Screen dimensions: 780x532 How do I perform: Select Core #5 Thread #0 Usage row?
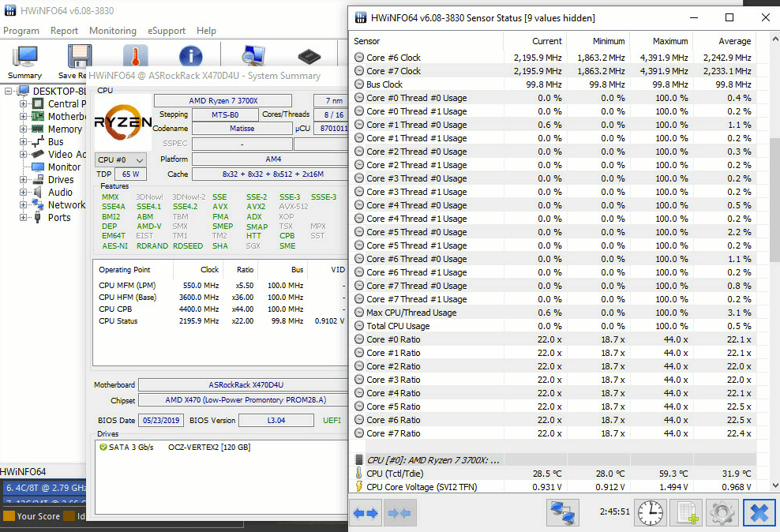pos(553,232)
